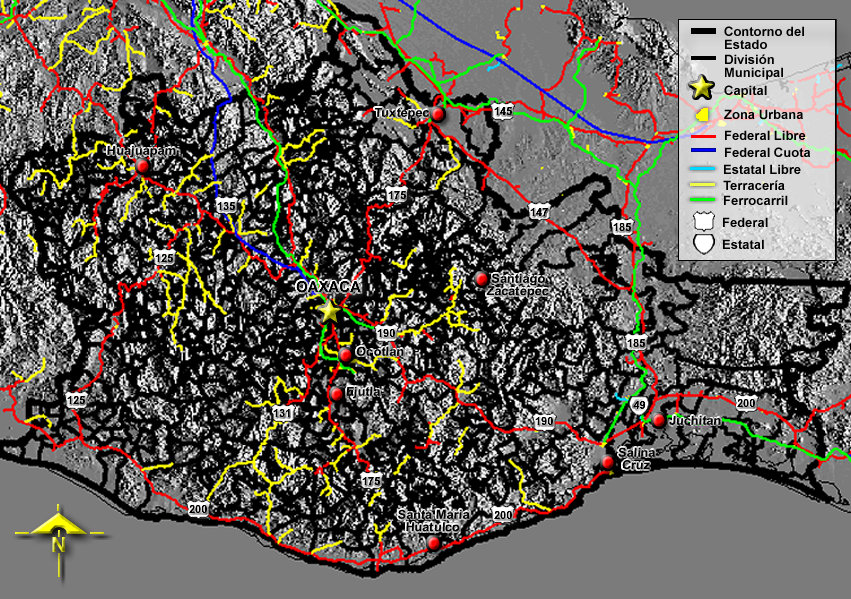Select the Santa María Huatulco marker dot

[x=433, y=543]
